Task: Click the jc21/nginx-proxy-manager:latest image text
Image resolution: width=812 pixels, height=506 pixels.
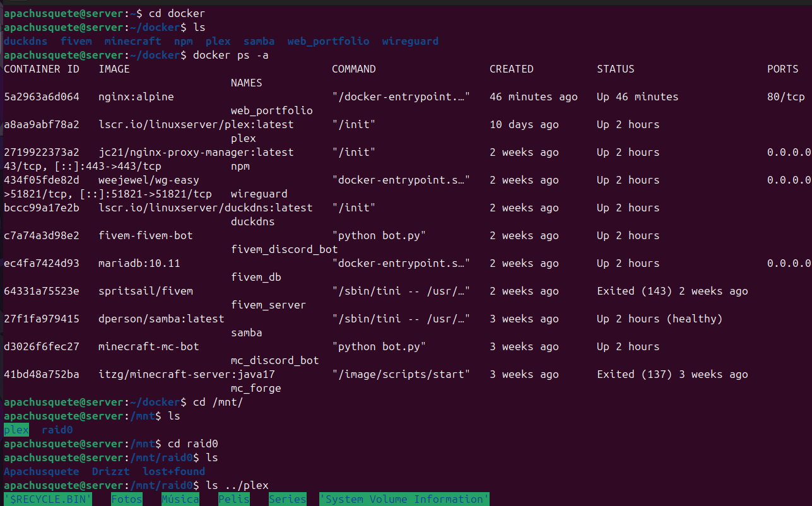Action: point(196,152)
